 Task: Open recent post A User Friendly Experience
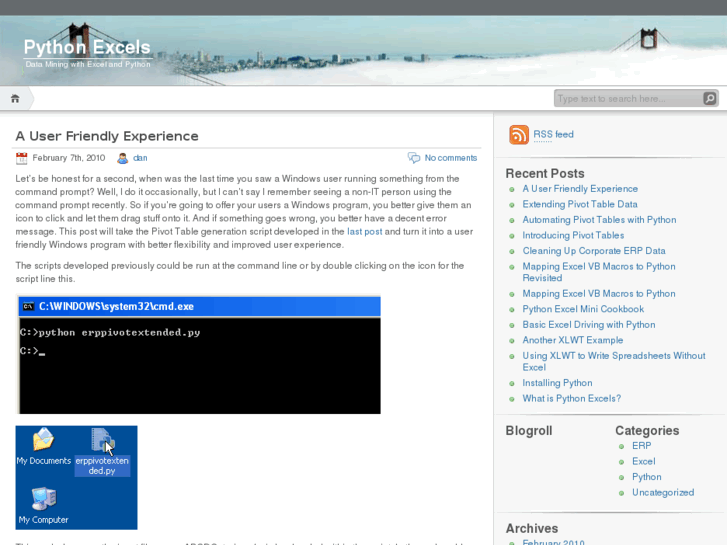tap(580, 189)
